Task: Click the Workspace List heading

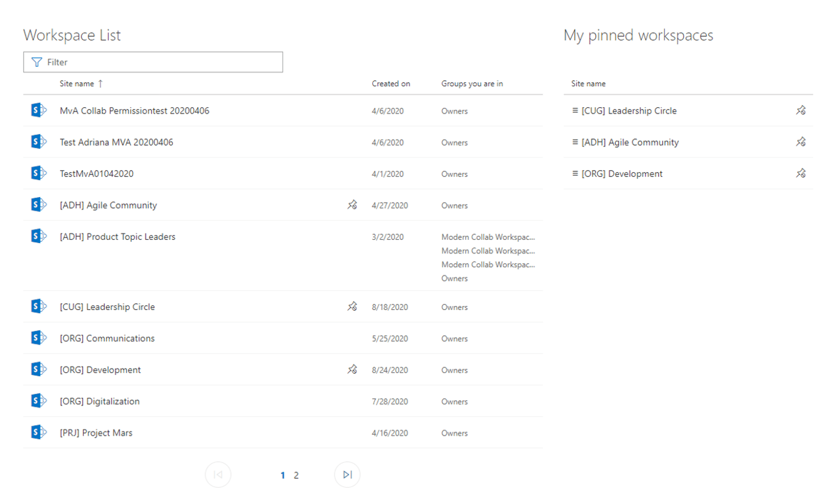Action: click(x=72, y=35)
